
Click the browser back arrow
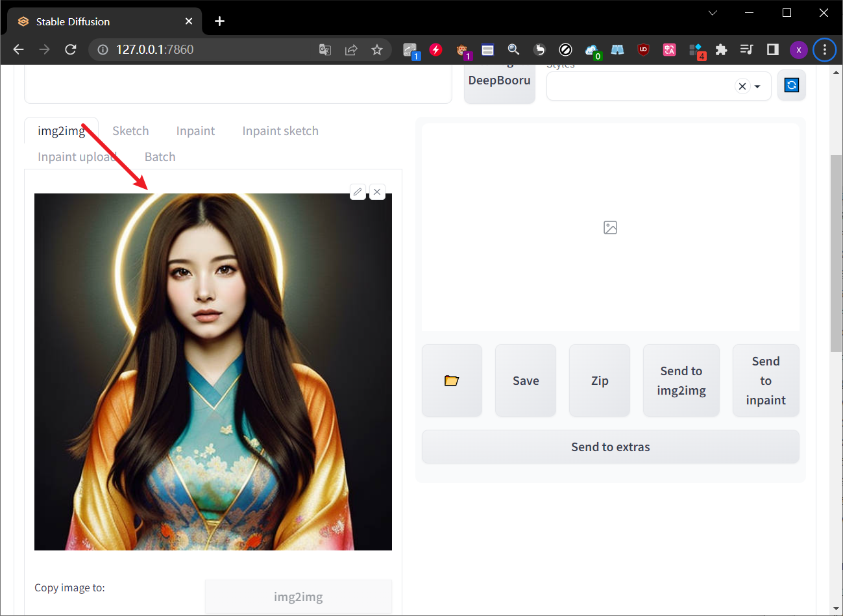pos(19,49)
